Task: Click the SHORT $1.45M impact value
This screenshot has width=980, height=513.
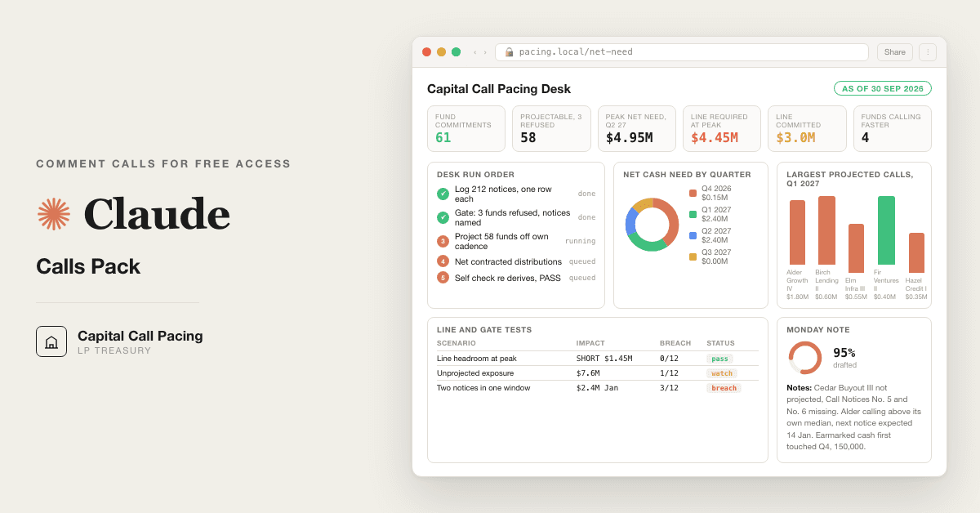Action: click(x=604, y=359)
